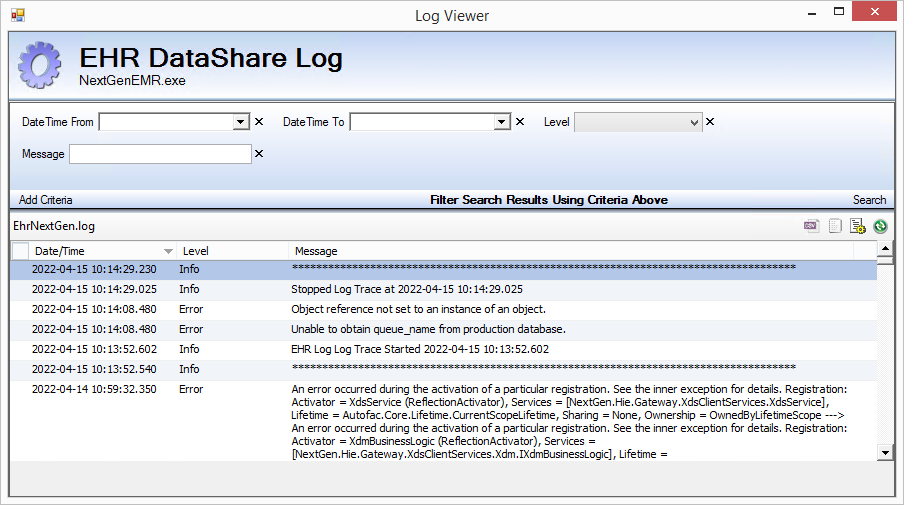This screenshot has width=904, height=505.
Task: Focus the Message filter input field
Action: click(160, 154)
